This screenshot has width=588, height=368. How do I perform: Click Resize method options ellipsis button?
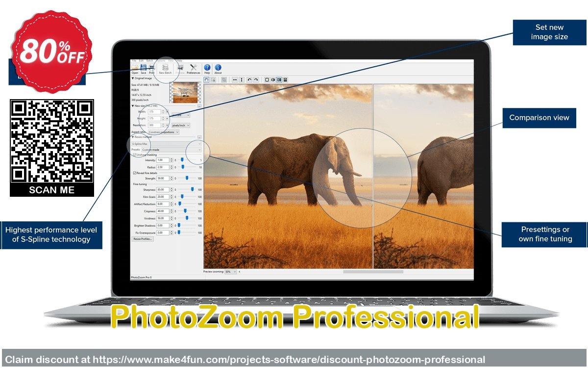[199, 137]
